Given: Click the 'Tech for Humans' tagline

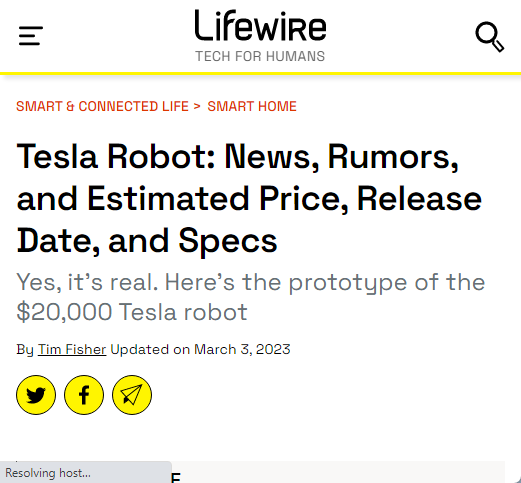Looking at the screenshot, I should (x=260, y=56).
